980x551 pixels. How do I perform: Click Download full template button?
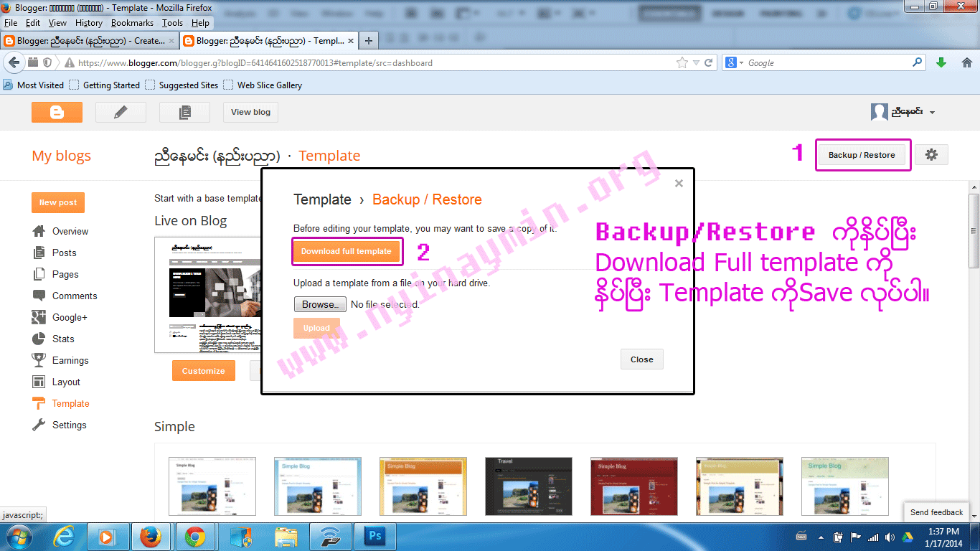[346, 251]
